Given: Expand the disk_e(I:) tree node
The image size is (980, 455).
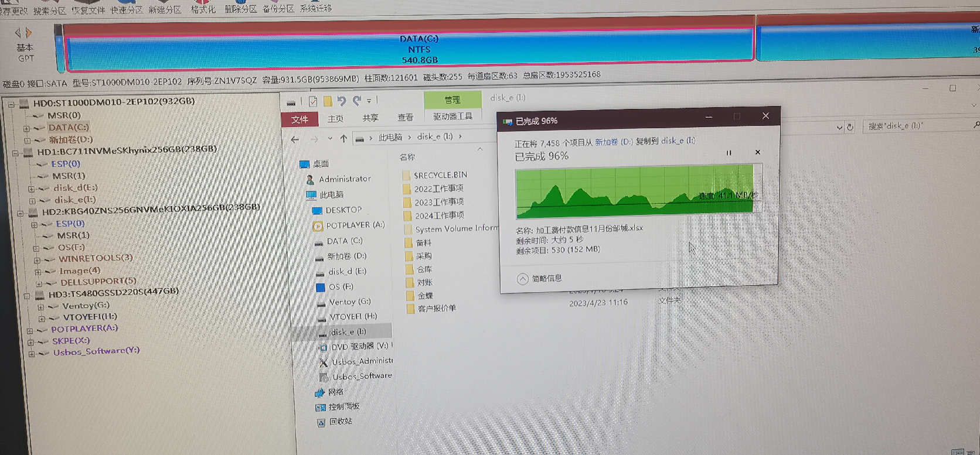Looking at the screenshot, I should [x=32, y=201].
